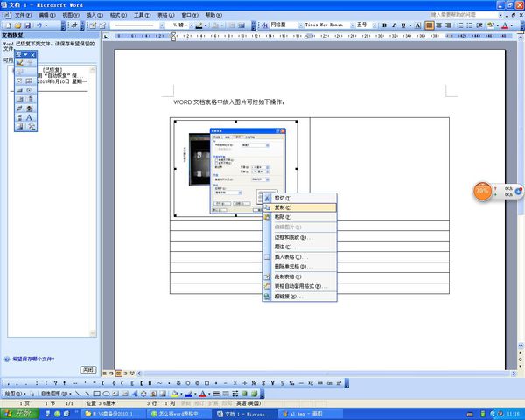The image size is (525, 420).
Task: Choose 超链接 hyperlink in context menu
Action: coord(299,297)
